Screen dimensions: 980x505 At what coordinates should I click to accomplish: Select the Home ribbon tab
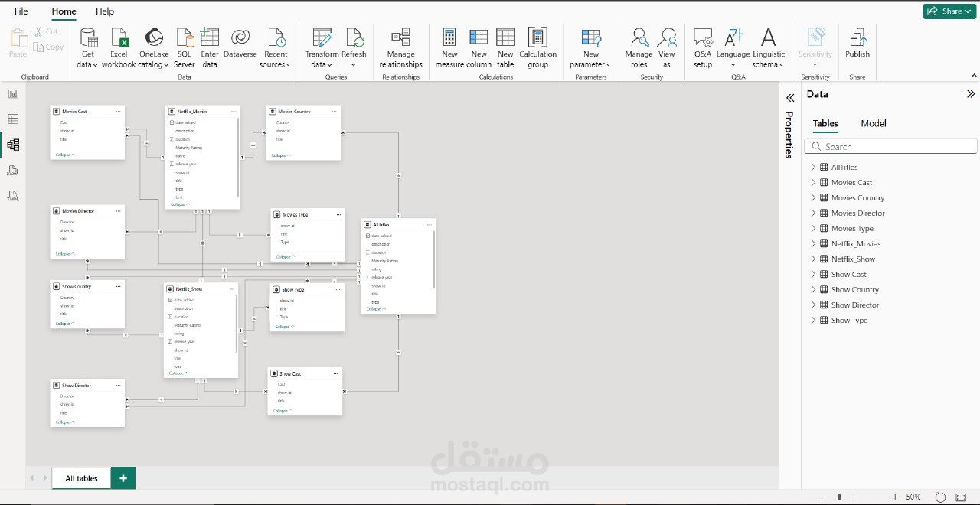click(64, 11)
